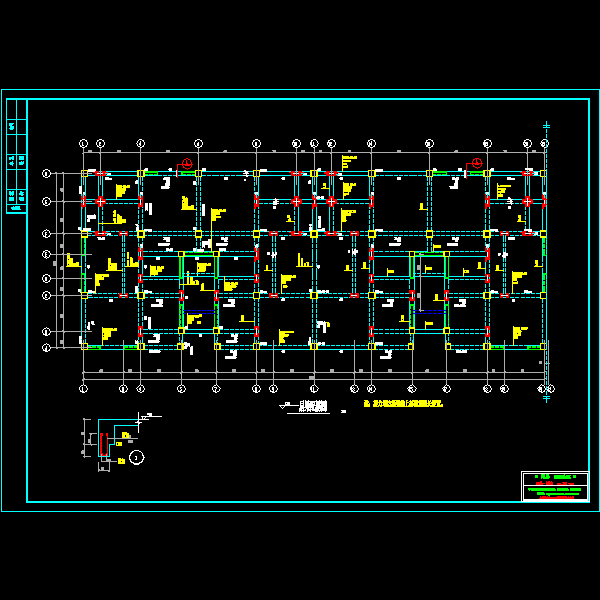Image resolution: width=600 pixels, height=600 pixels.
Task: Click the lowest grid bubble on left axis
Action: coord(47,348)
